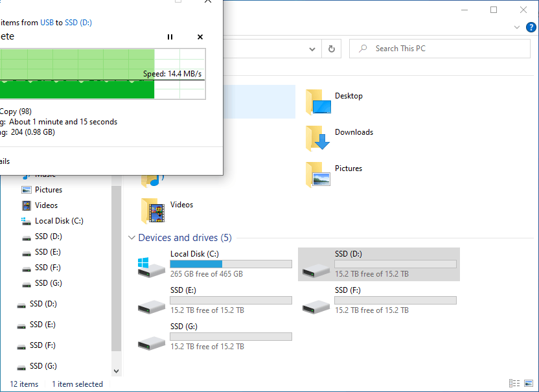Refresh the File Explorer window
The width and height of the screenshot is (539, 392).
click(331, 49)
